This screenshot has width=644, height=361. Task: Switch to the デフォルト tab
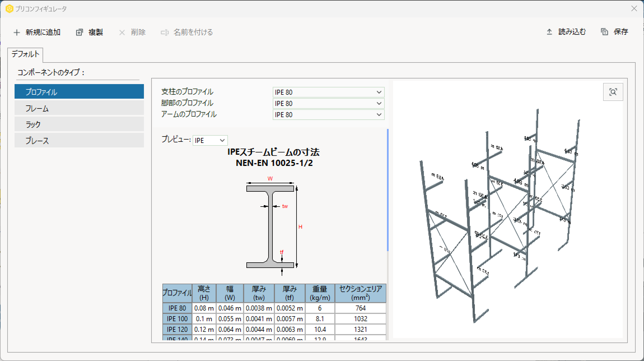(25, 54)
